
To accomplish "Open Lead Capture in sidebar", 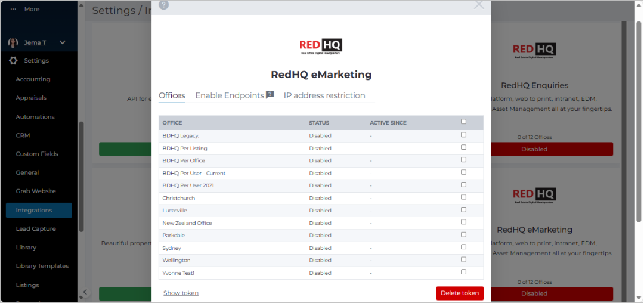I will point(36,228).
